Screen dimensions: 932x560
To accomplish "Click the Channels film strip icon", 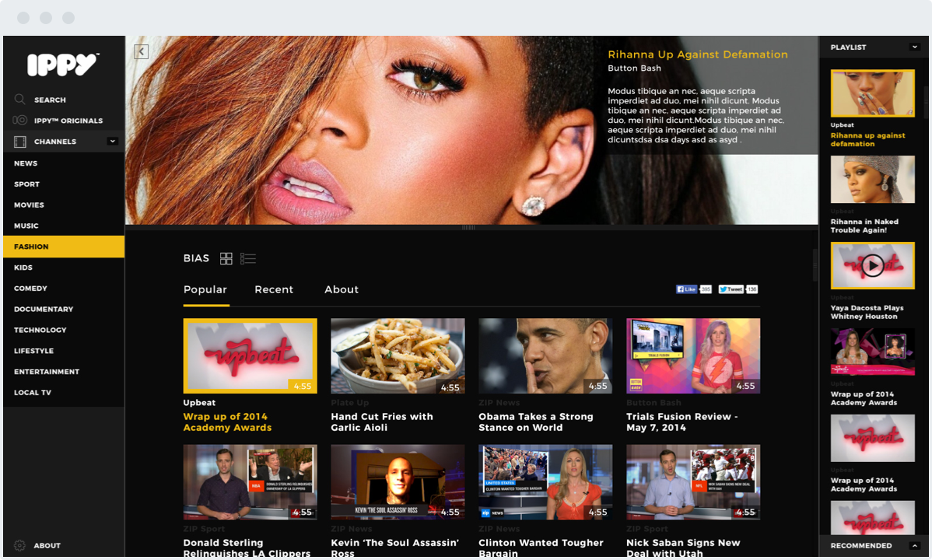I will [x=20, y=142].
